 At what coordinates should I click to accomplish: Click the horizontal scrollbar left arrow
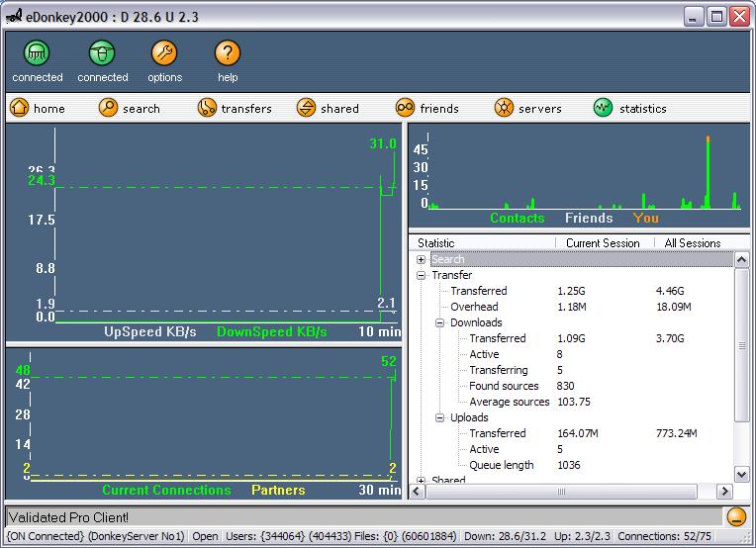(x=418, y=492)
